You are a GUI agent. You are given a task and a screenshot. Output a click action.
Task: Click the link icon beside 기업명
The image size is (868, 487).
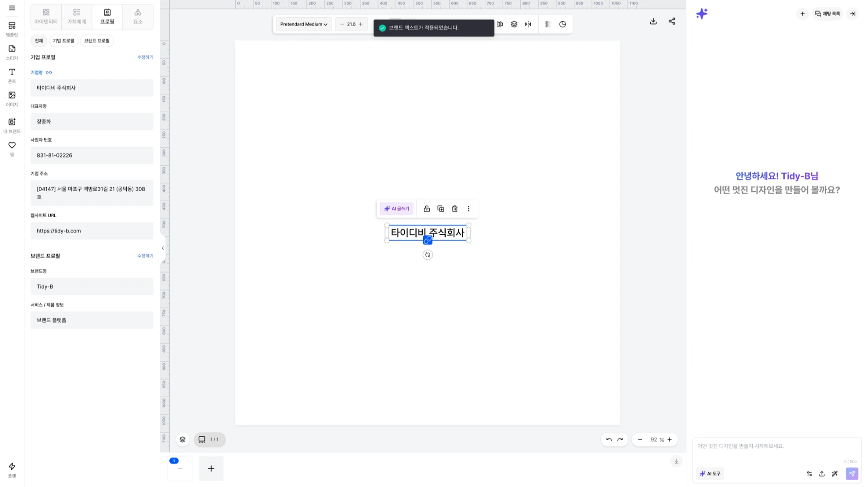coord(49,72)
